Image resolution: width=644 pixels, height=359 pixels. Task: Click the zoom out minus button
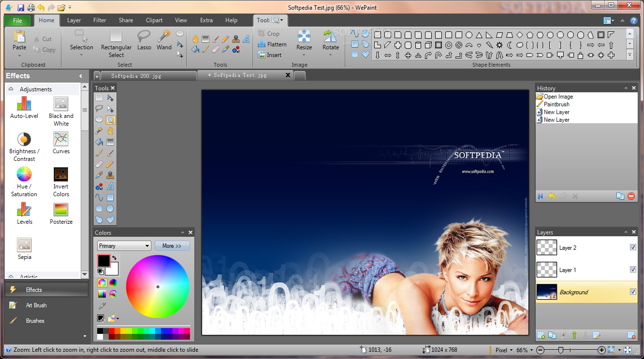point(541,350)
